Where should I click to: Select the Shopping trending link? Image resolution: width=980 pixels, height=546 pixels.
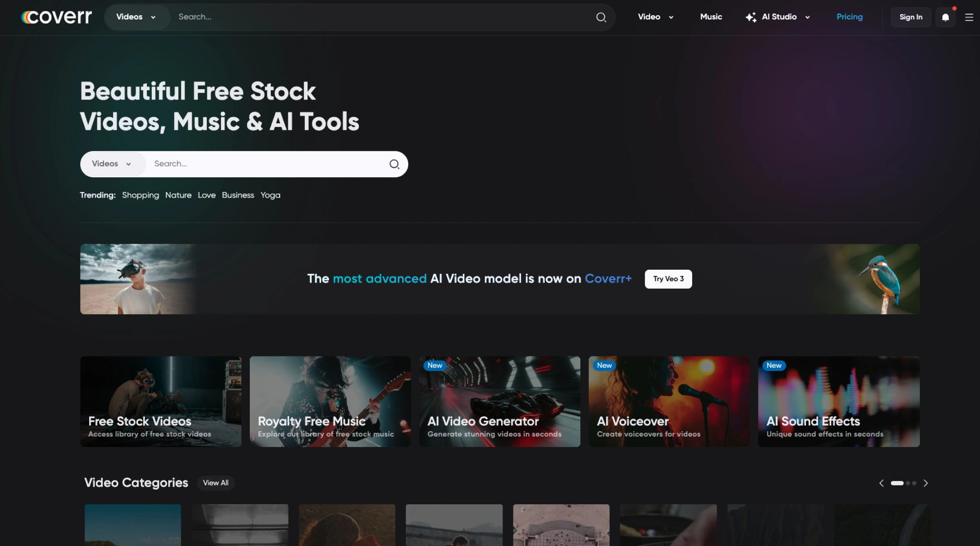pyautogui.click(x=140, y=195)
